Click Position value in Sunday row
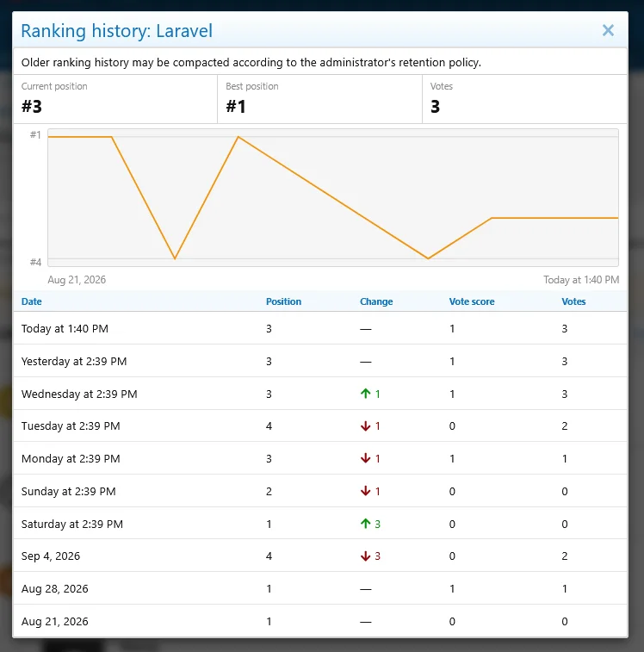Image resolution: width=644 pixels, height=652 pixels. click(269, 492)
